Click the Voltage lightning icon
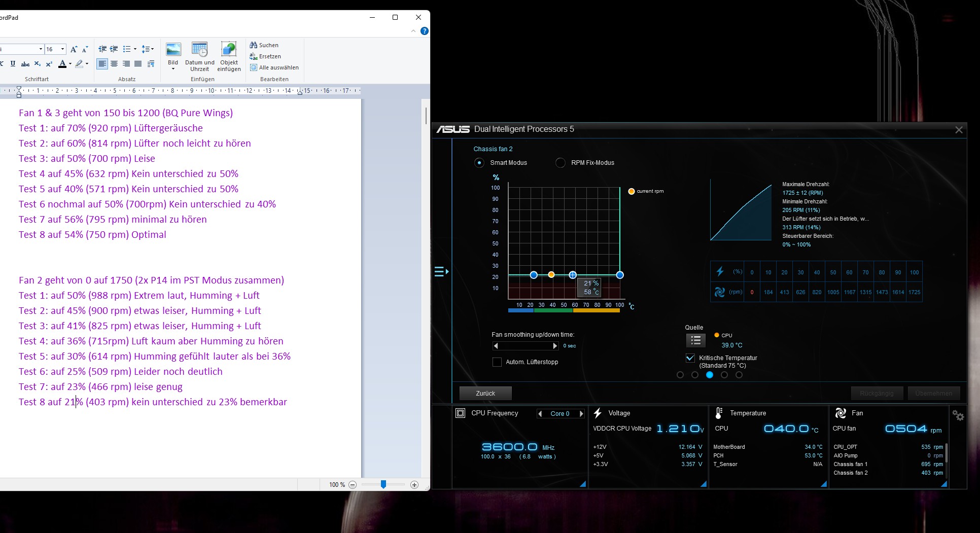Viewport: 980px width, 533px height. click(x=598, y=413)
